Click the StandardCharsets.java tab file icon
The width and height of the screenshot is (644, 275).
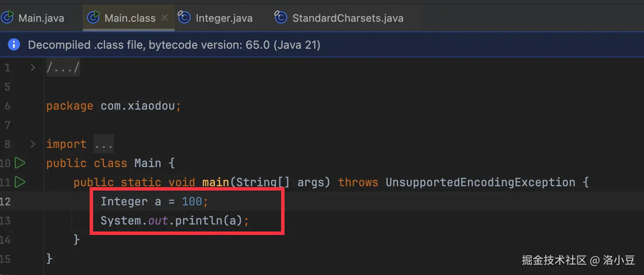pos(281,18)
